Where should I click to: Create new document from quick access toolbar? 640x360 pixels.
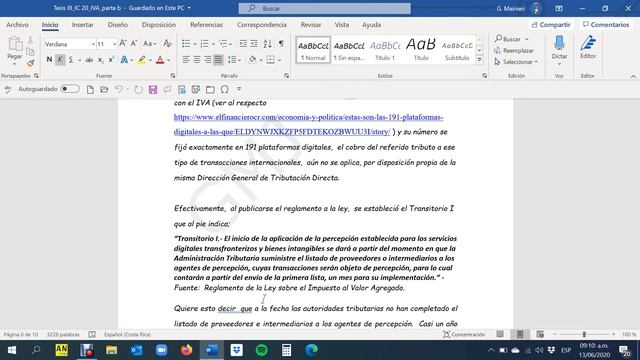tap(90, 89)
